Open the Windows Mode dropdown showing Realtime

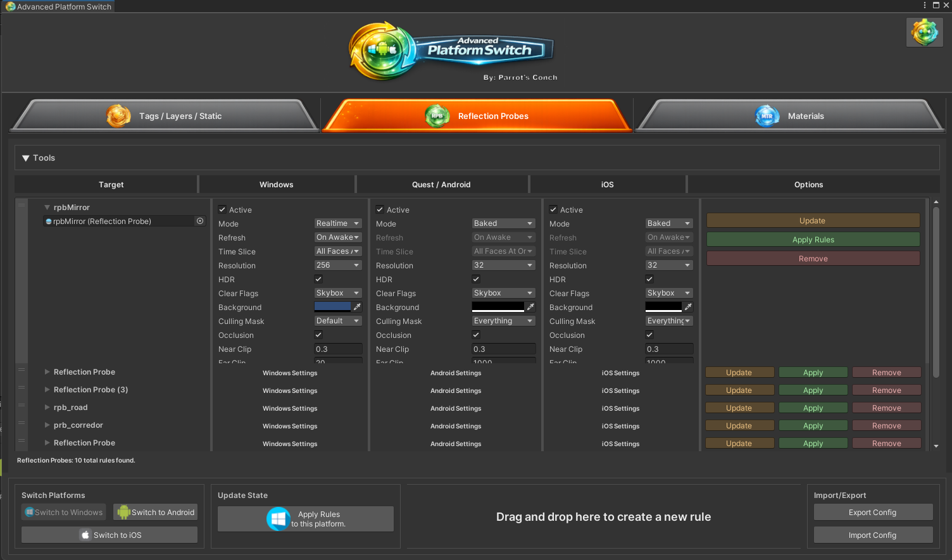click(x=338, y=223)
